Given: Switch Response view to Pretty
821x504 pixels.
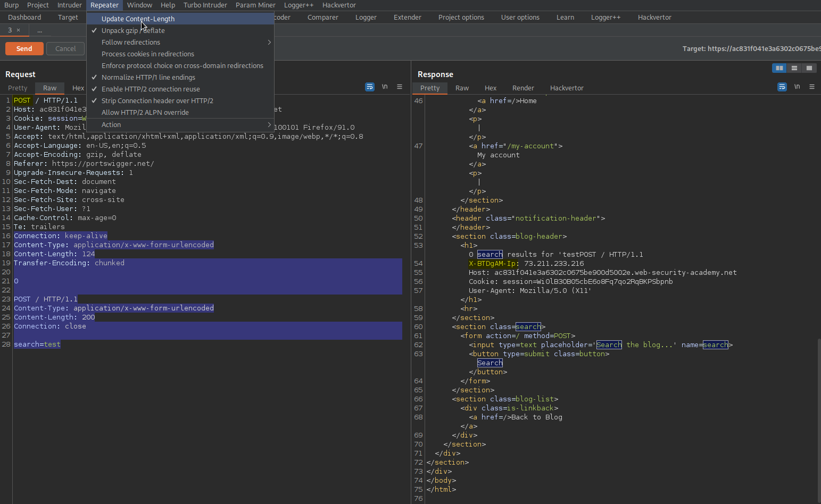Looking at the screenshot, I should 430,88.
